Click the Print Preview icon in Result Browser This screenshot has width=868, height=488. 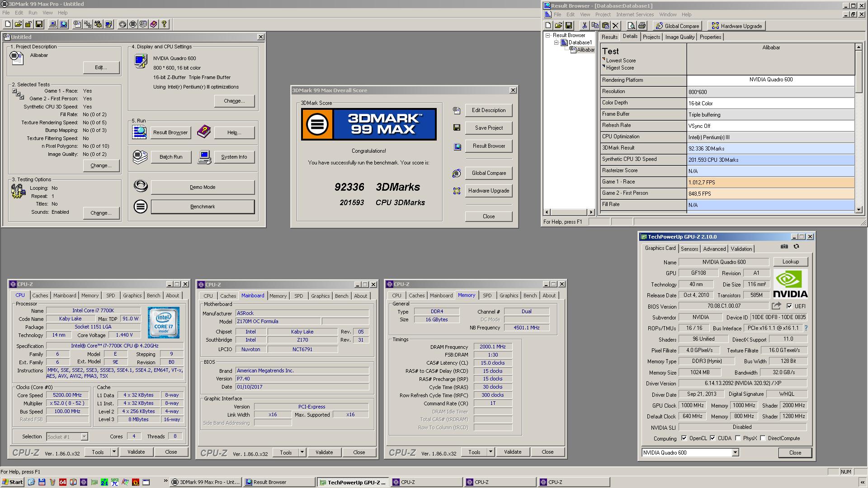(x=632, y=26)
